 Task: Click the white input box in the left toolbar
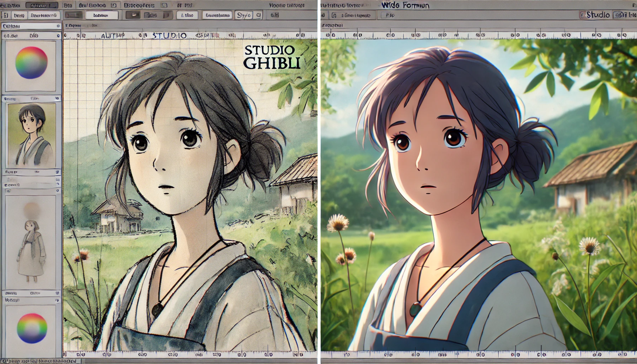point(102,15)
